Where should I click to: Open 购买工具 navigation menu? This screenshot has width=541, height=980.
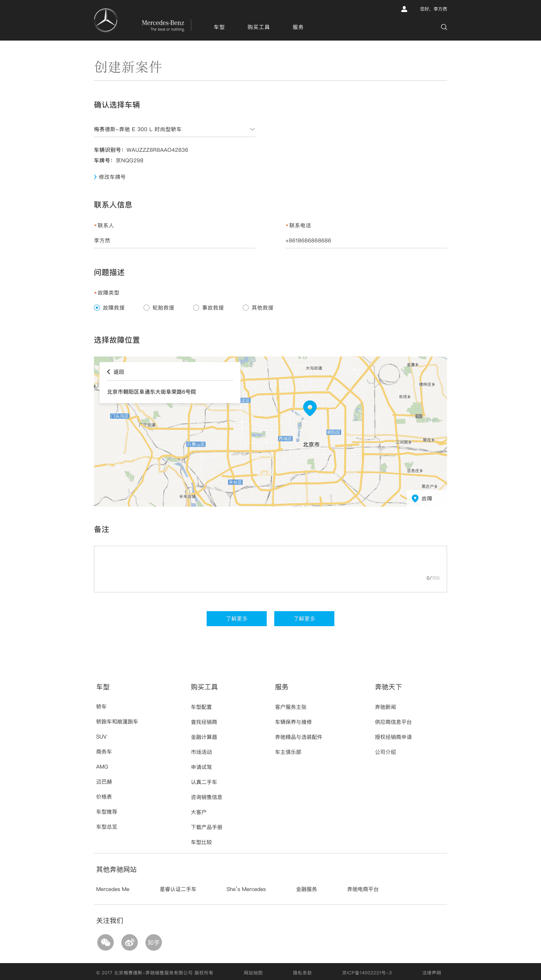(x=259, y=27)
